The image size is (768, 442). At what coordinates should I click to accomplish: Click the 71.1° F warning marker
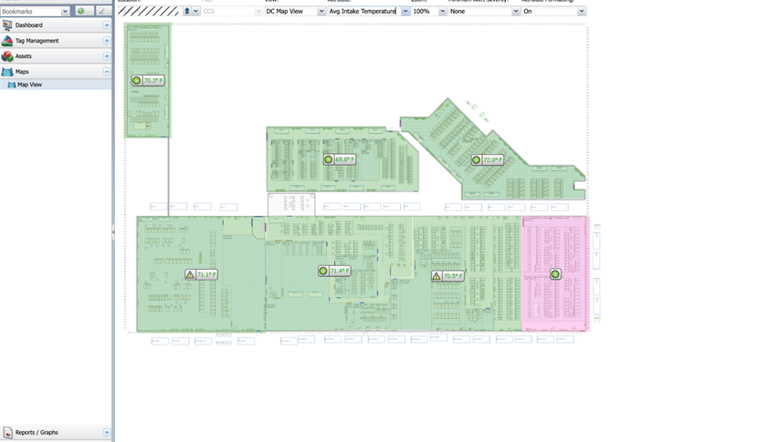pos(201,274)
